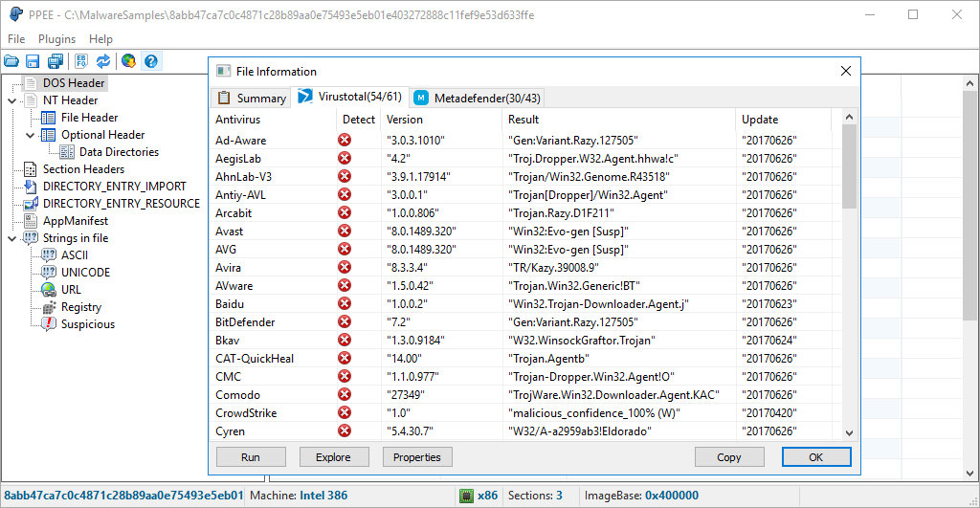This screenshot has height=508, width=980.
Task: Open the Plugins menu
Action: coord(56,38)
